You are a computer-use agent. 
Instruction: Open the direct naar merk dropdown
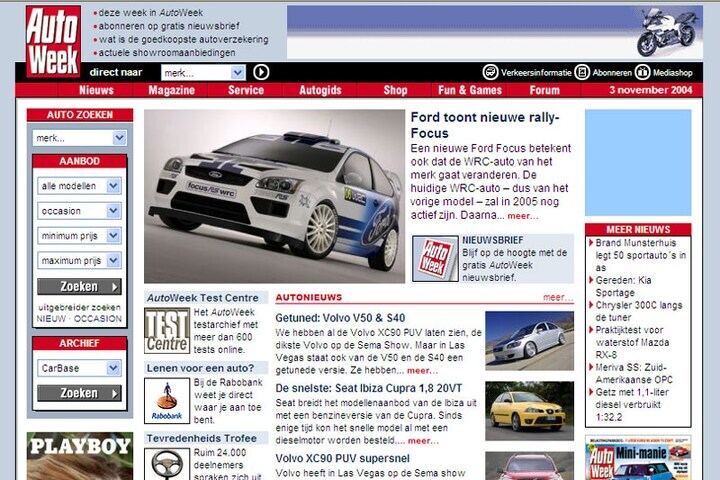tap(203, 73)
